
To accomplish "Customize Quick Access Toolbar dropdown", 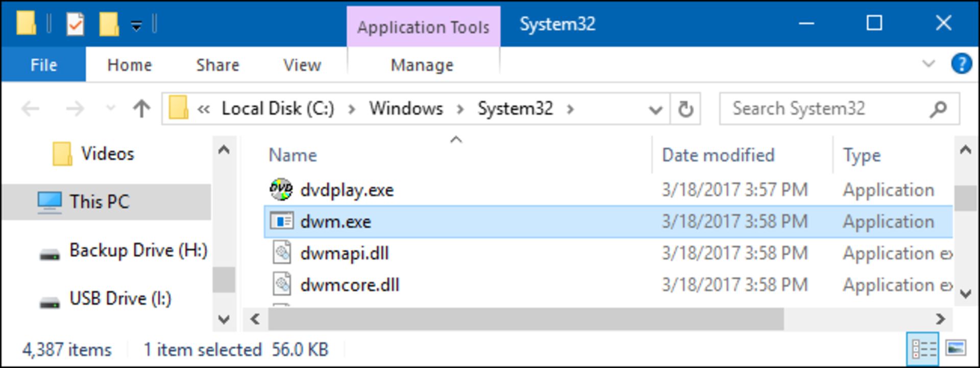I will pyautogui.click(x=136, y=24).
